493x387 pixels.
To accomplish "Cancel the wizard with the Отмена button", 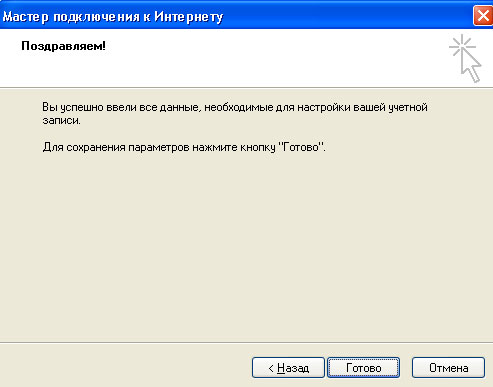I will coord(448,368).
